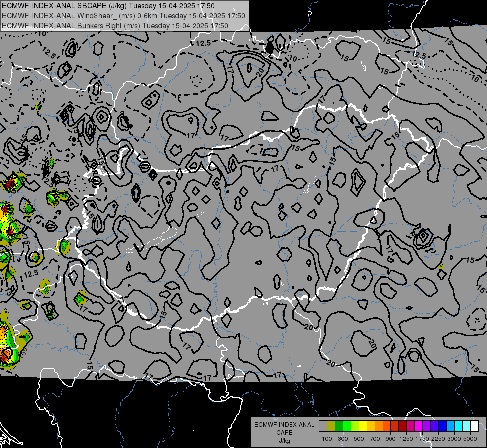
Task: Click the J/kg unit label in legend
Action: click(x=284, y=441)
